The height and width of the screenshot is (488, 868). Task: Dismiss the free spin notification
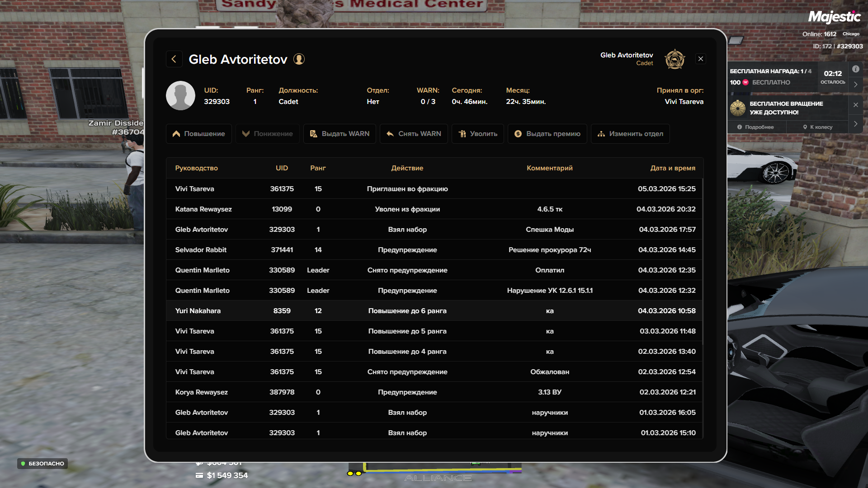(855, 105)
